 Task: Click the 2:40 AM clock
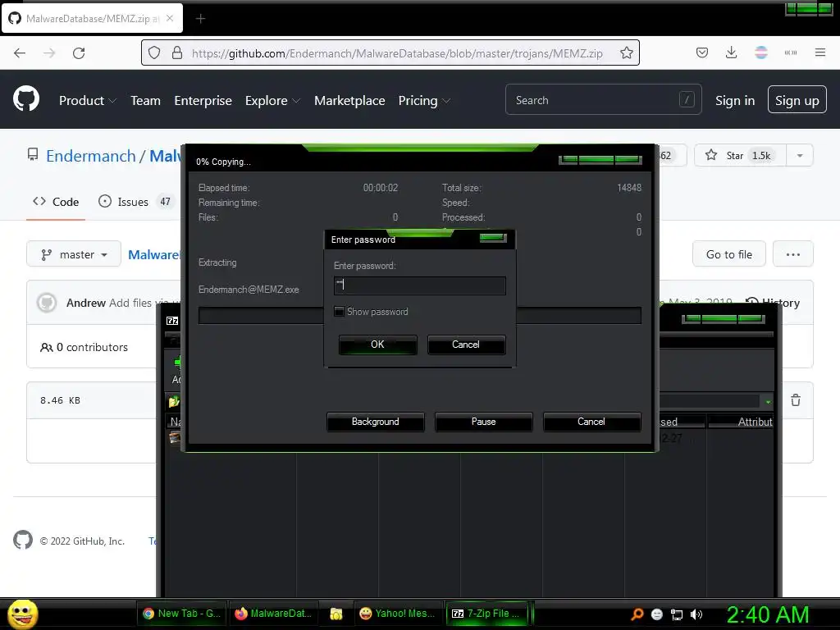[x=768, y=614]
